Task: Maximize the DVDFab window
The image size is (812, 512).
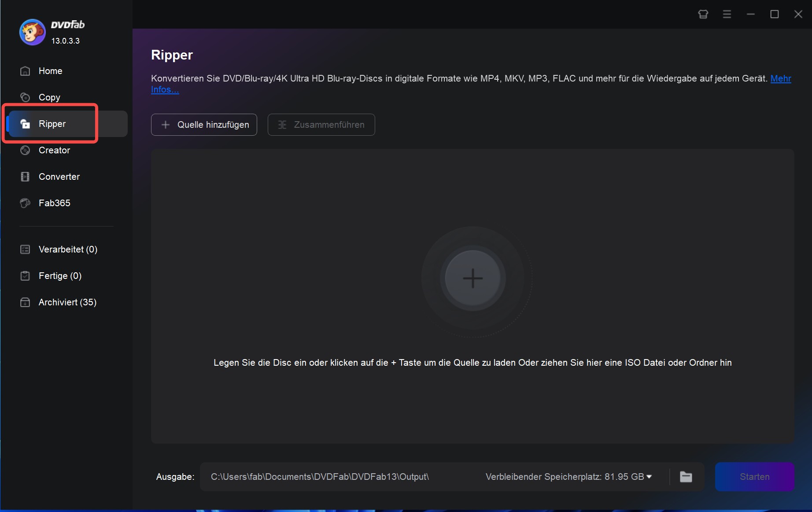Action: click(775, 15)
